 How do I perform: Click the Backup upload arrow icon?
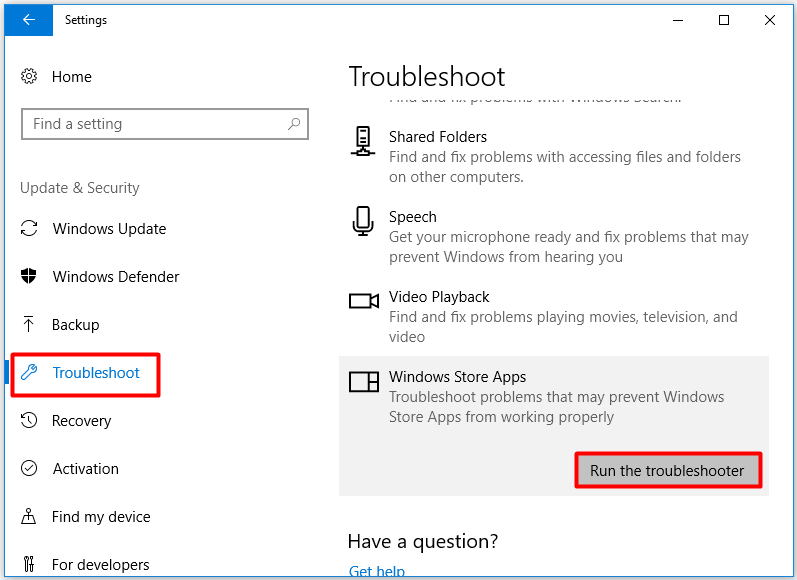28,324
